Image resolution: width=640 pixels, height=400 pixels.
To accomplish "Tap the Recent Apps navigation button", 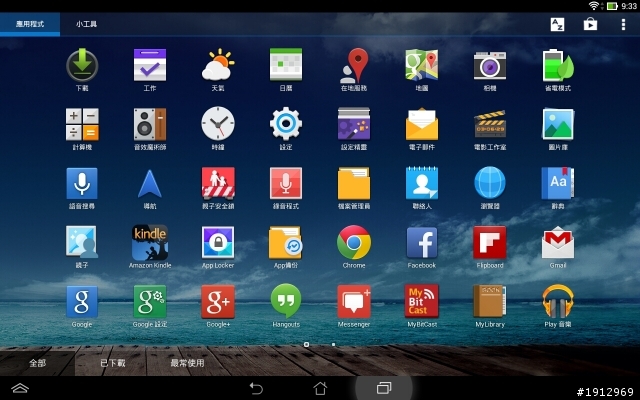I will click(384, 388).
